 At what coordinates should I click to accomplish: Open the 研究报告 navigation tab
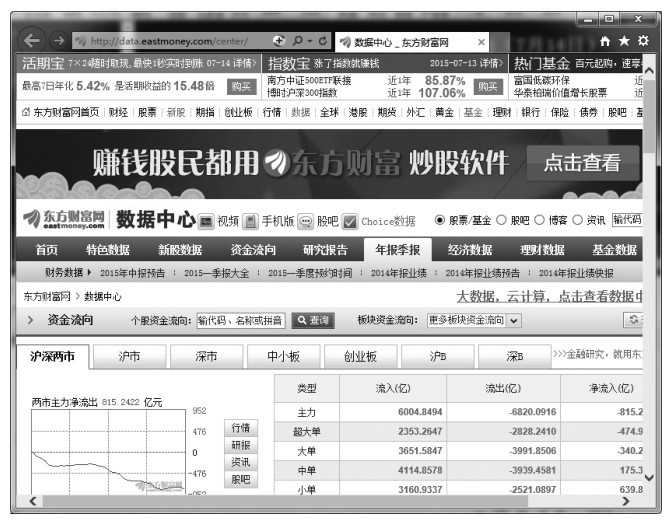tap(325, 249)
